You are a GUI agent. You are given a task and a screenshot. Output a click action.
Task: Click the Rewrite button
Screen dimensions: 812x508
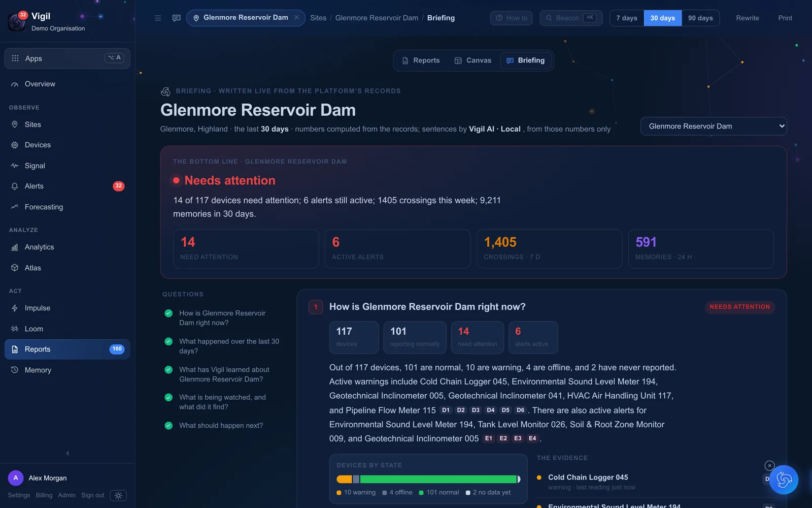pyautogui.click(x=748, y=18)
